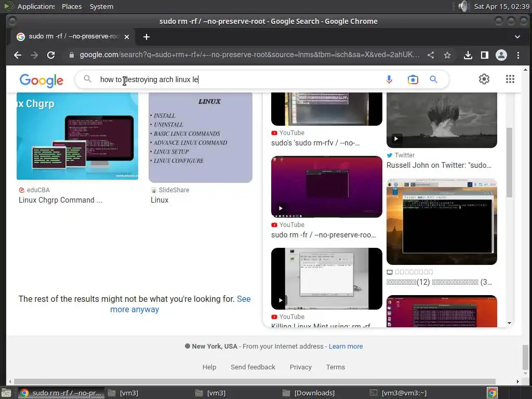Open "sudo's 'sudo rm-rfv / --no-..." result
This screenshot has height=399, width=532.
click(x=315, y=143)
